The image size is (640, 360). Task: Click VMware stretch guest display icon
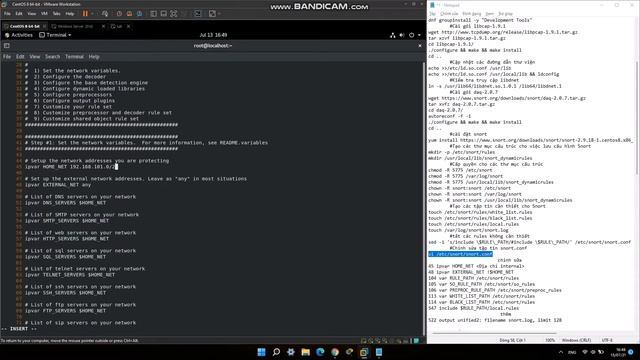(x=212, y=13)
